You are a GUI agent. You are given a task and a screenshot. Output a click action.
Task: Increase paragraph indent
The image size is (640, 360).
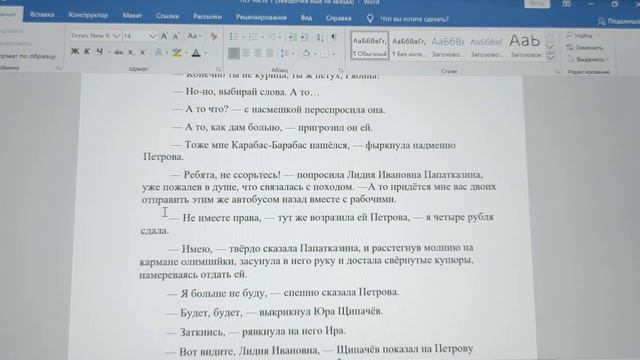(304, 37)
